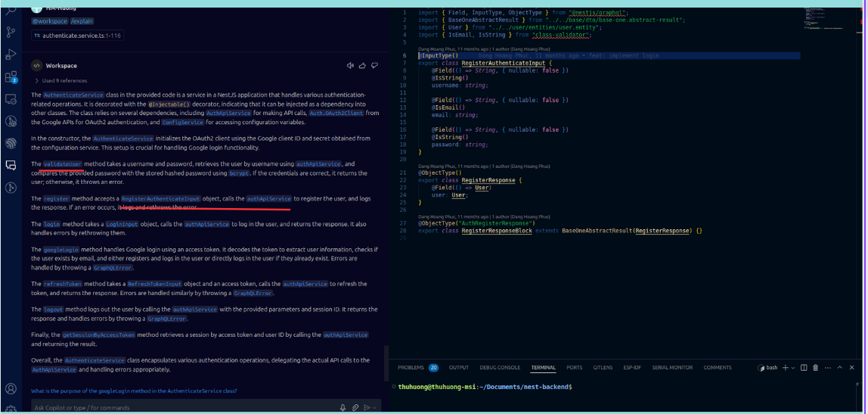Viewport: 868px width, 414px height.
Task: Switch to the PROBLEMS tab
Action: coord(411,367)
